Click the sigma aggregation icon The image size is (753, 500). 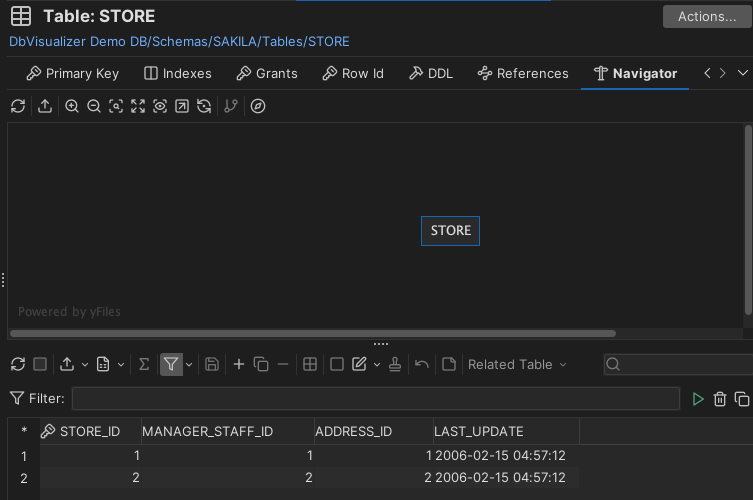pyautogui.click(x=144, y=365)
